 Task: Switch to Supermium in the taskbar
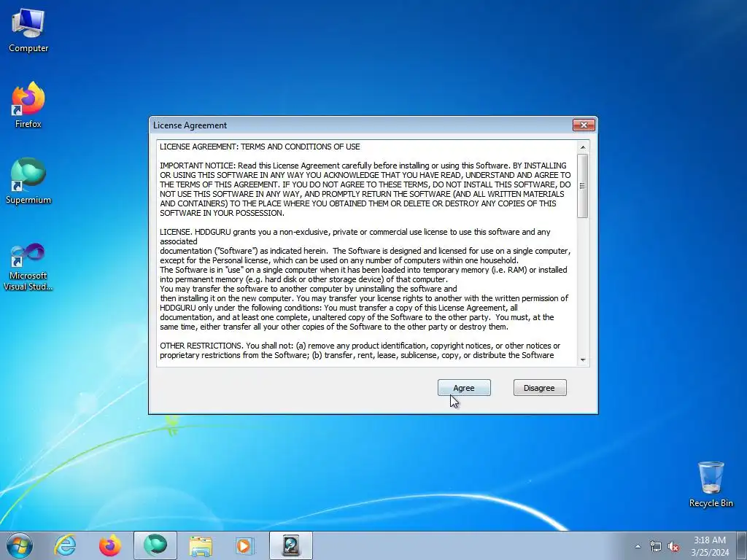pos(155,545)
